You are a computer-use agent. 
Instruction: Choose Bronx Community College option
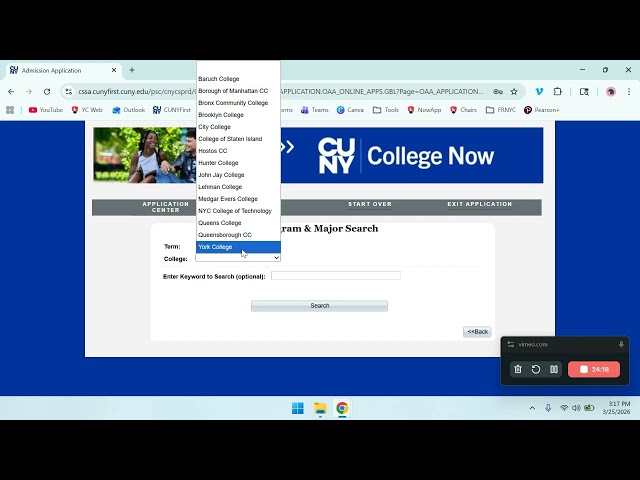pyautogui.click(x=238, y=103)
